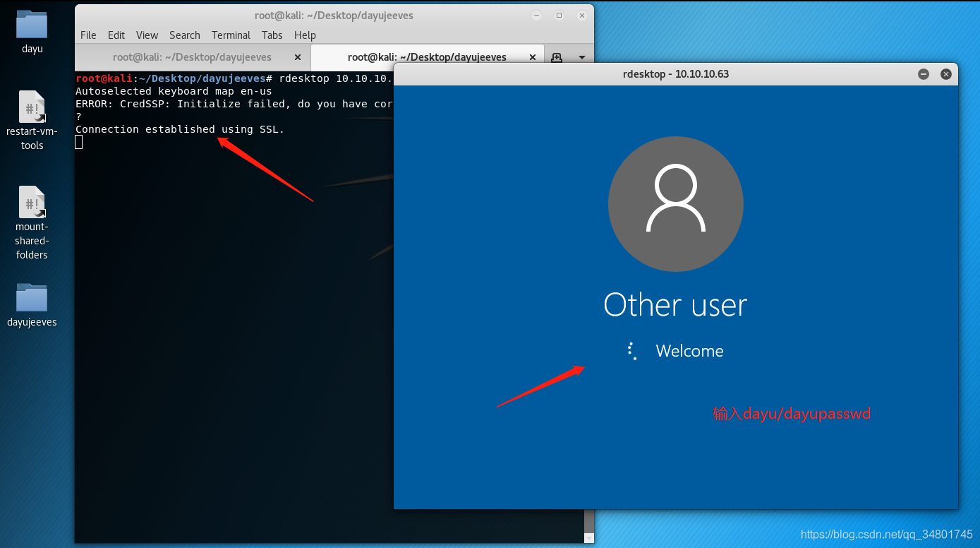
Task: Close the first terminal tab
Action: tap(297, 57)
